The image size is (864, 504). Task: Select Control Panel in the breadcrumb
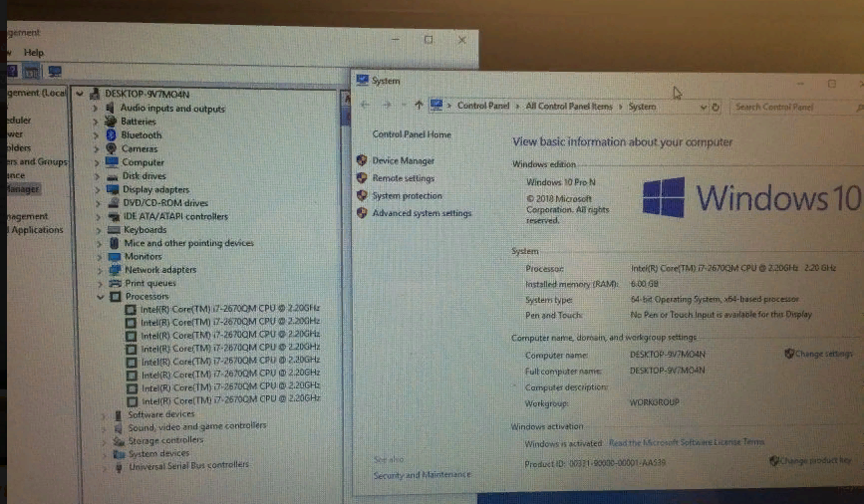tap(483, 106)
